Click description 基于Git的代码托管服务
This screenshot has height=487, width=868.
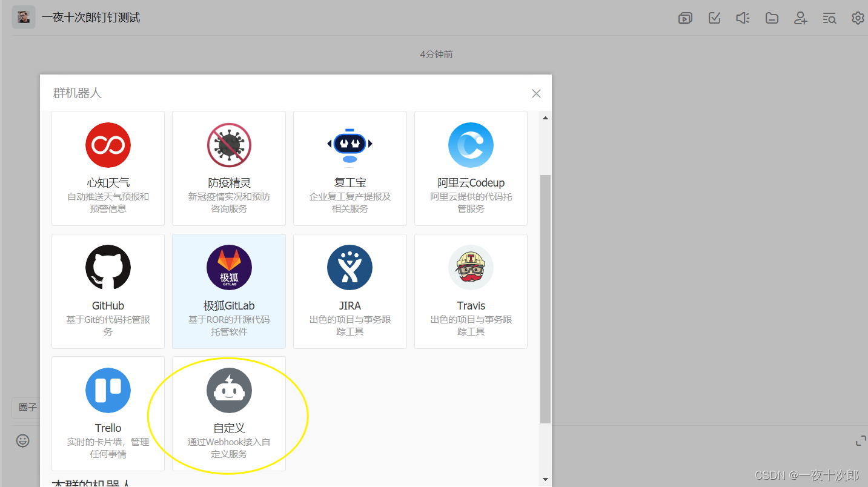pos(108,326)
